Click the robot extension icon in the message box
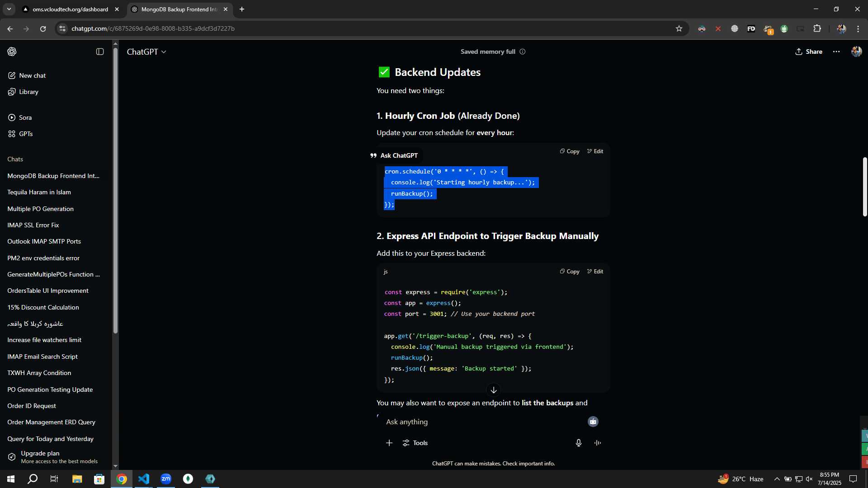 (593, 422)
